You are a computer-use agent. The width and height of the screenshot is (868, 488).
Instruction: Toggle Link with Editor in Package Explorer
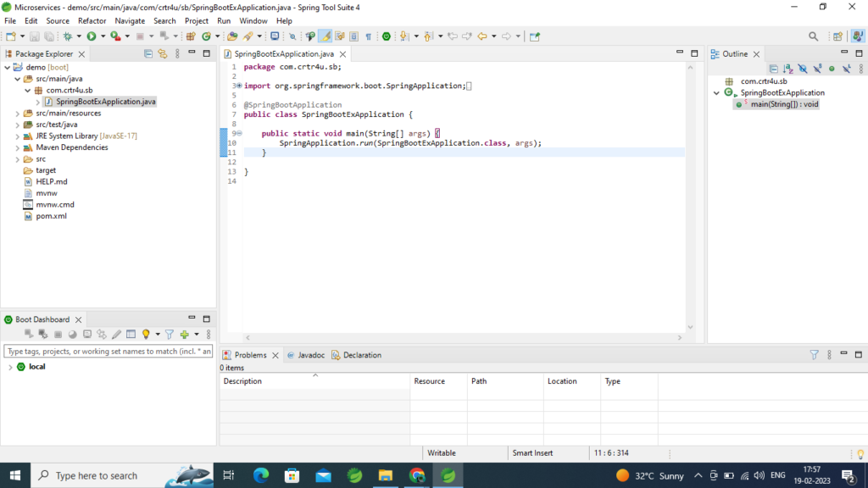click(x=163, y=53)
